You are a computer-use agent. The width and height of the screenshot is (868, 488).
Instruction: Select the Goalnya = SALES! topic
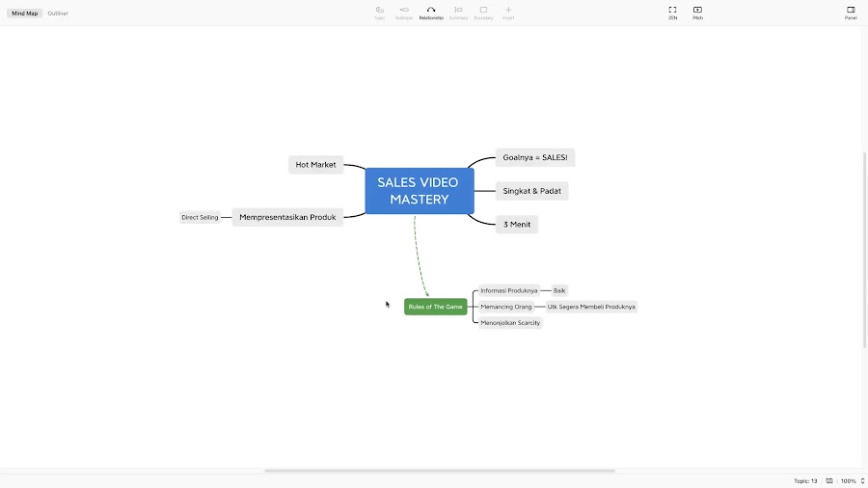point(534,158)
